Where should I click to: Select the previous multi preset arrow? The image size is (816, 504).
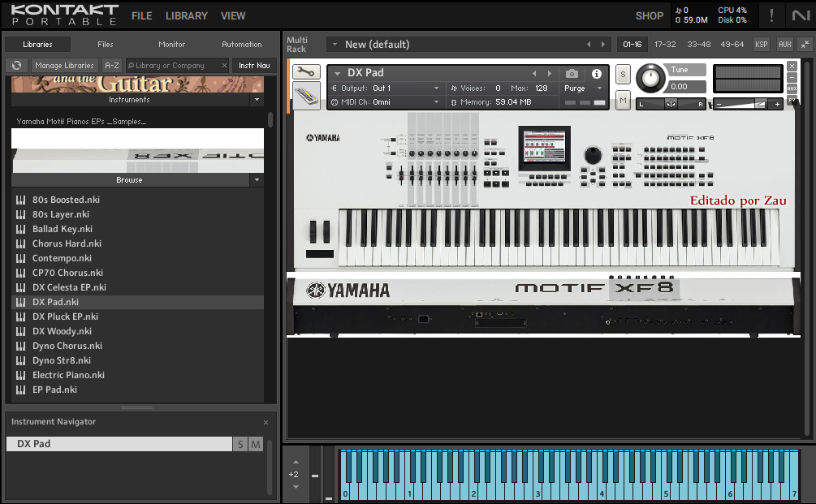(x=589, y=44)
